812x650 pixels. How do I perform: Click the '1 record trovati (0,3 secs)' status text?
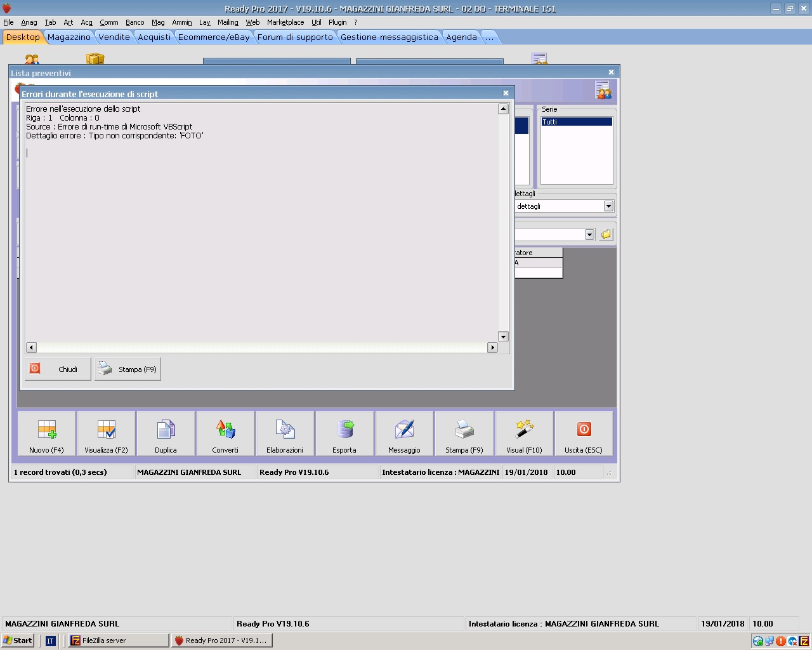(60, 472)
